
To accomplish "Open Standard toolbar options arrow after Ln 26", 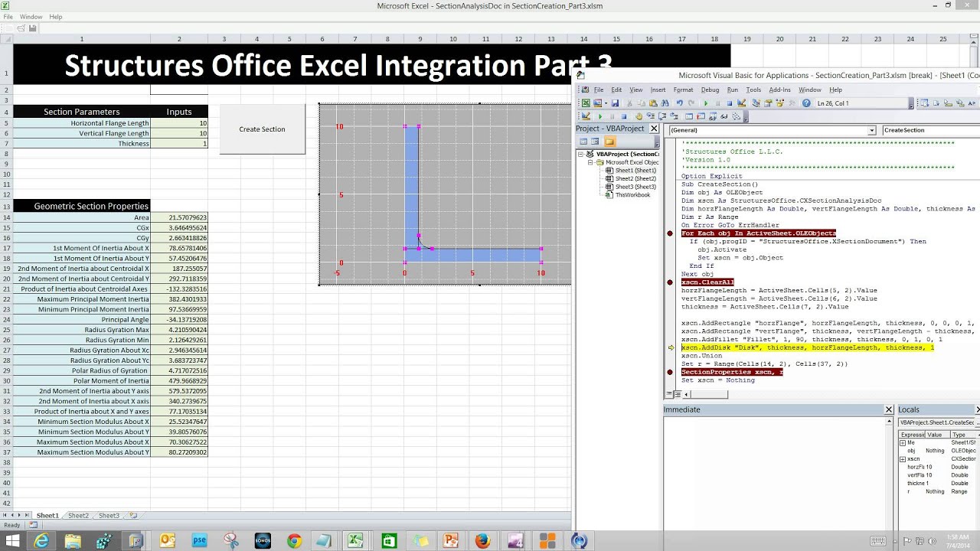I will tap(911, 103).
